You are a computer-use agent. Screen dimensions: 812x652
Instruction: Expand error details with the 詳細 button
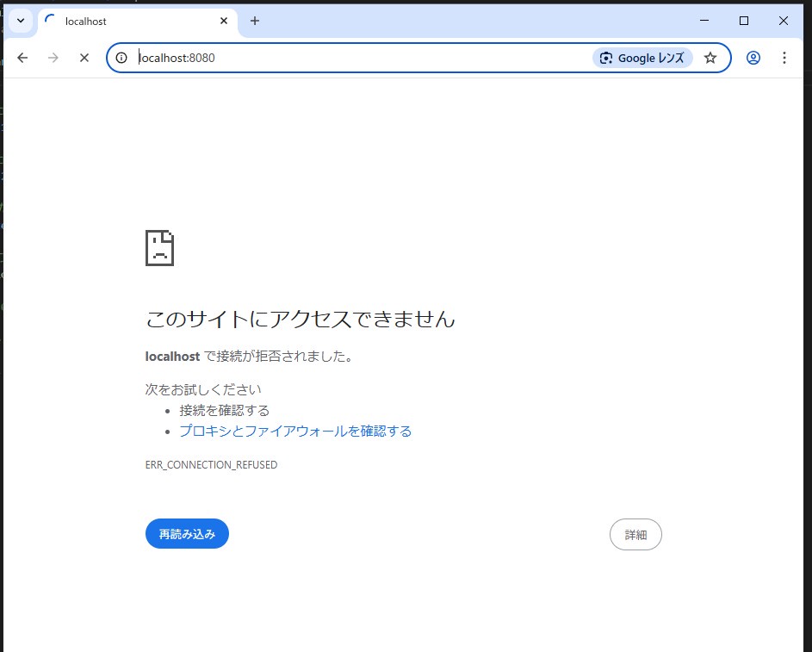click(635, 534)
